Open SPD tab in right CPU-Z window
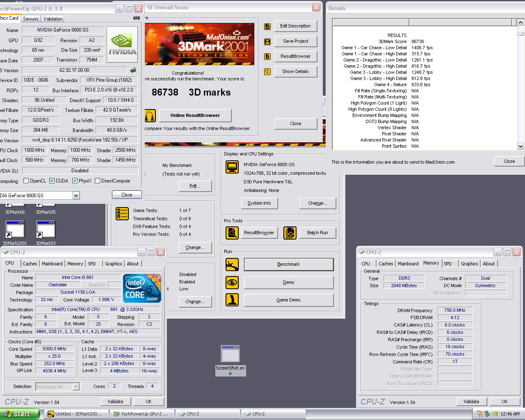Viewport: 525px width, 420px height. click(x=448, y=264)
